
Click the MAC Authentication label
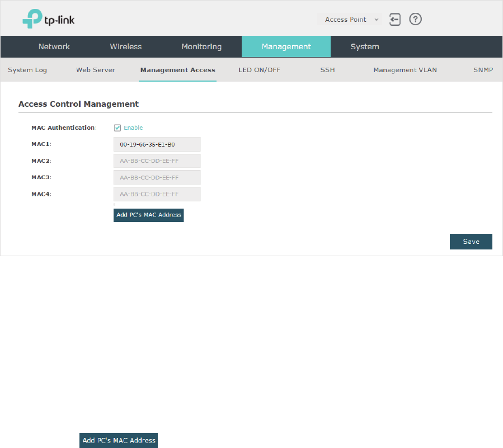tap(64, 128)
